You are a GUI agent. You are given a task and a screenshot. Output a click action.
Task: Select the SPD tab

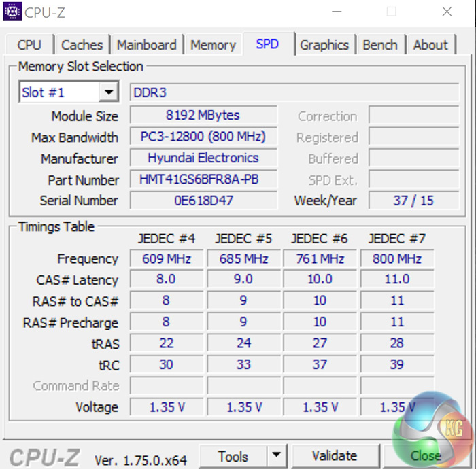267,44
